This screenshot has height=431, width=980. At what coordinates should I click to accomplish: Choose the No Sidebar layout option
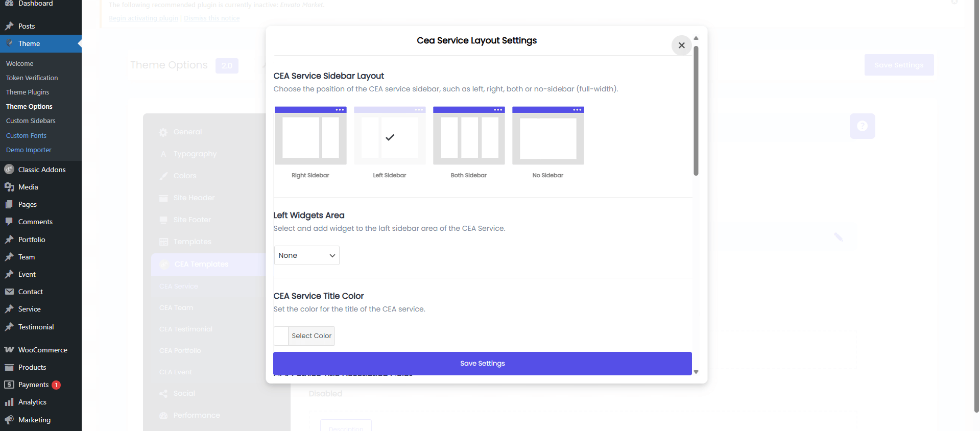(x=548, y=136)
